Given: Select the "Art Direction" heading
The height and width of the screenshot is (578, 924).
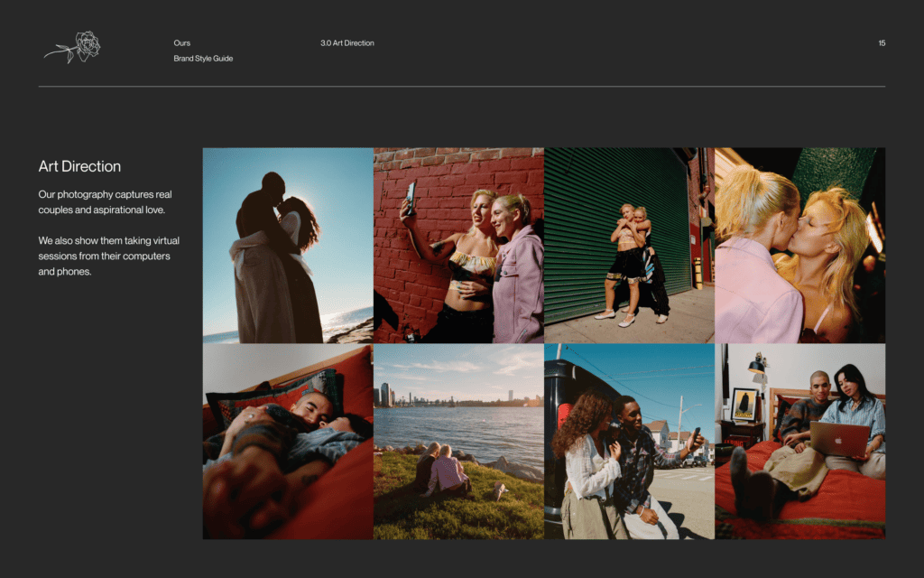Looking at the screenshot, I should [x=79, y=167].
